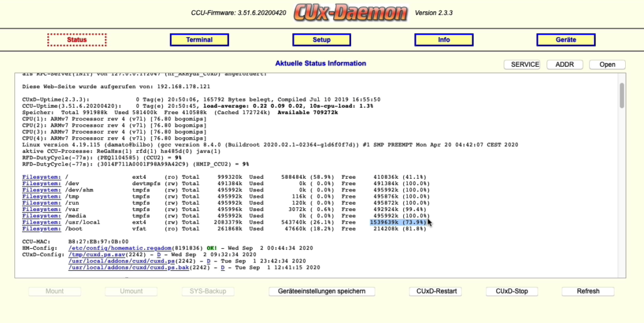Image resolution: width=644 pixels, height=323 pixels.
Task: Refresh the status information
Action: (x=588, y=292)
